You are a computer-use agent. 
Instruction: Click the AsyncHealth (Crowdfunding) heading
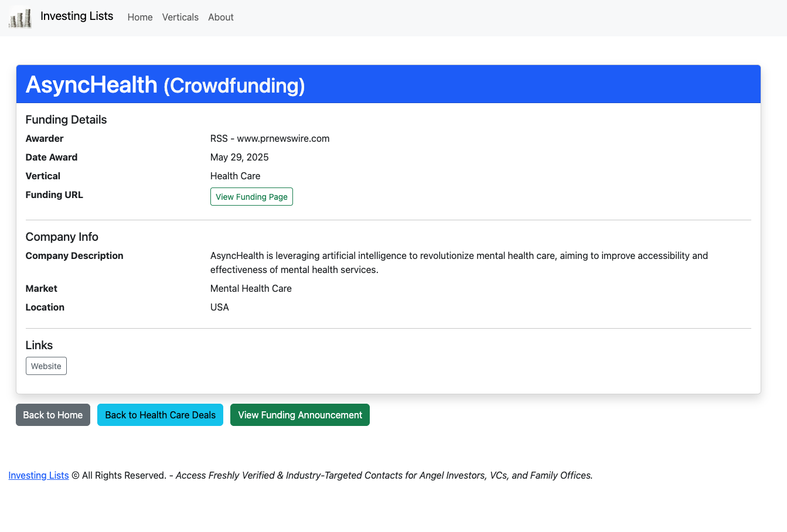pyautogui.click(x=165, y=85)
